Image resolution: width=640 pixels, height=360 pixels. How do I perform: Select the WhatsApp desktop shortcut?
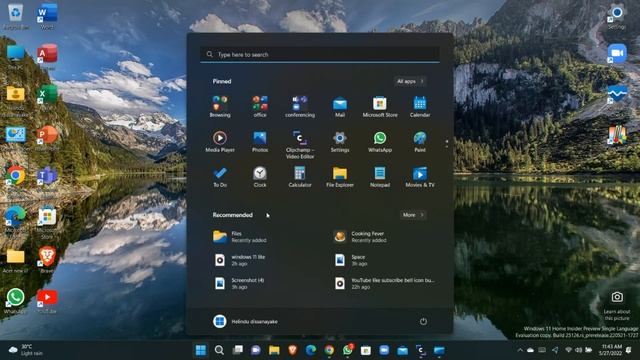[x=16, y=300]
